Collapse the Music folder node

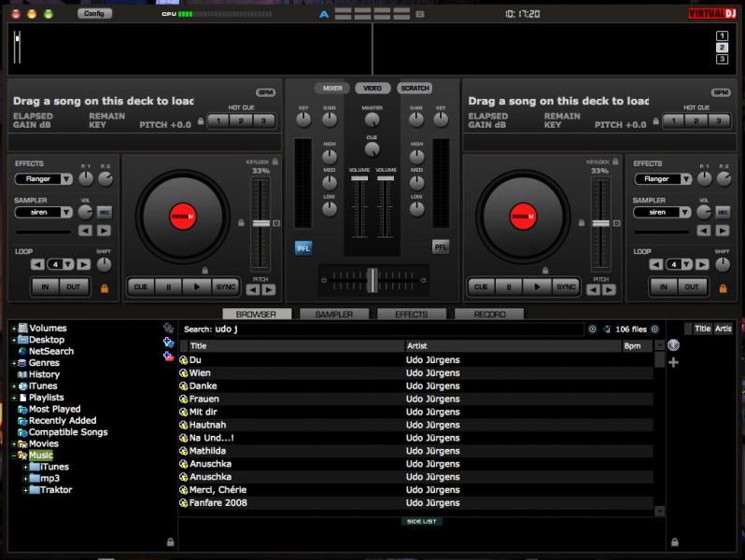click(14, 455)
